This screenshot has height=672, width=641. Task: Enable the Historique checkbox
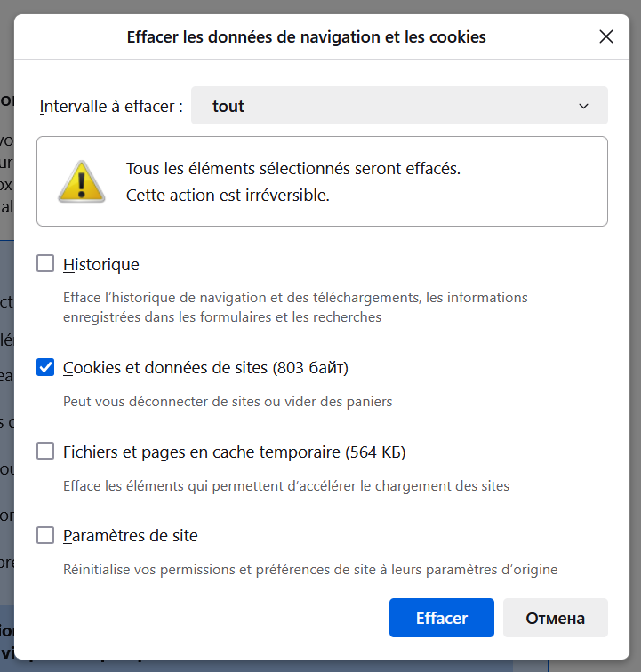(x=45, y=264)
